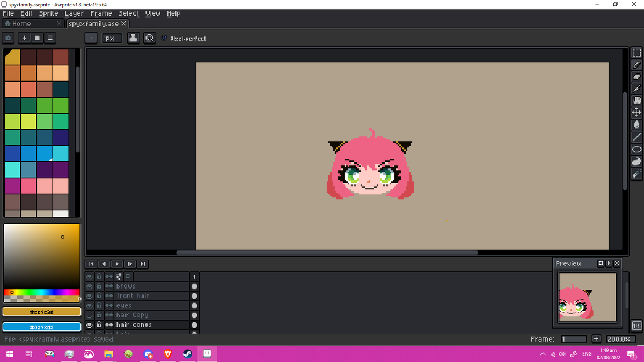This screenshot has width=644, height=362.
Task: Click the brush type dot button
Action: pyautogui.click(x=91, y=38)
